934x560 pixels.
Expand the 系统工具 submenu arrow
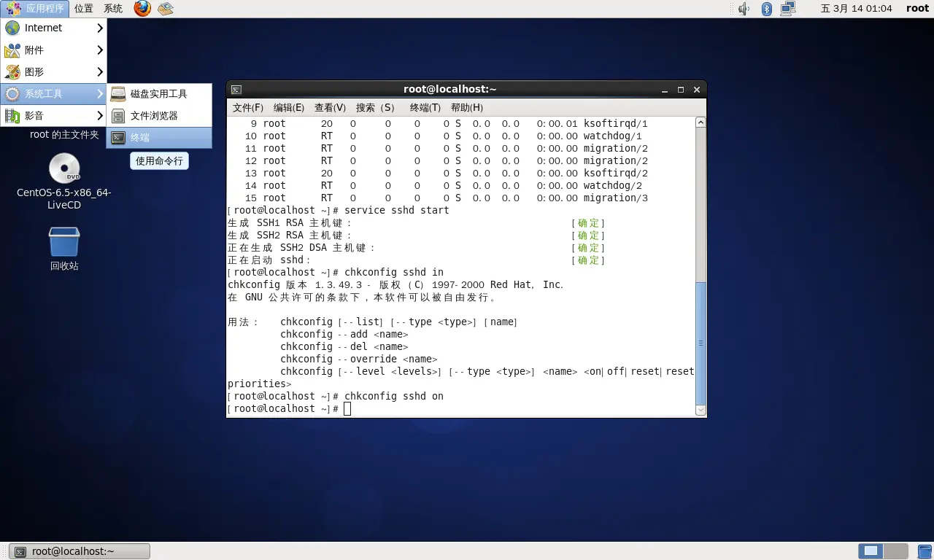pyautogui.click(x=101, y=94)
